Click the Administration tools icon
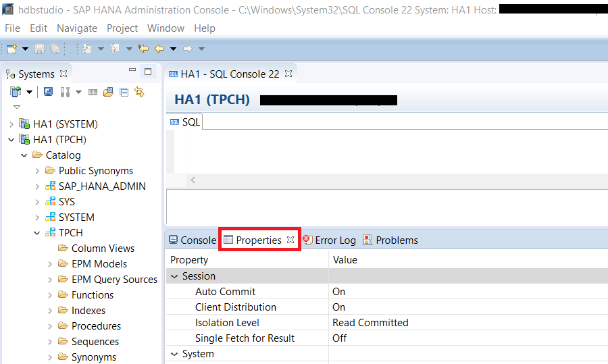 click(x=65, y=92)
